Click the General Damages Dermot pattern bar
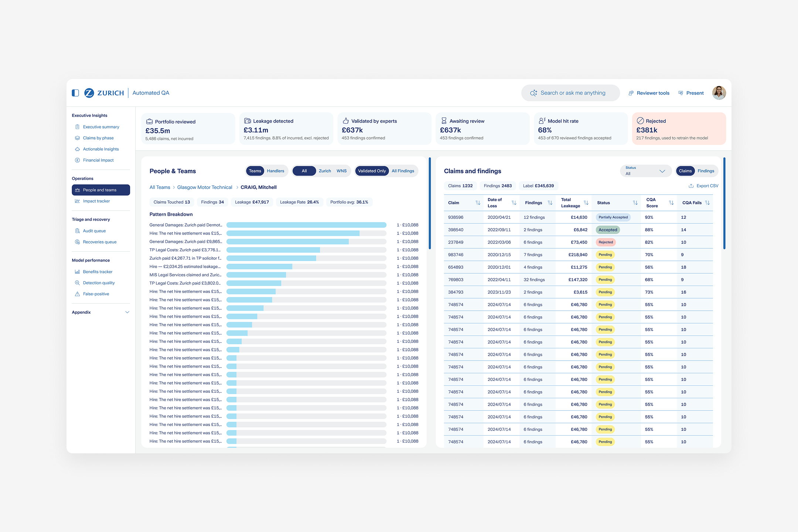 (x=306, y=225)
